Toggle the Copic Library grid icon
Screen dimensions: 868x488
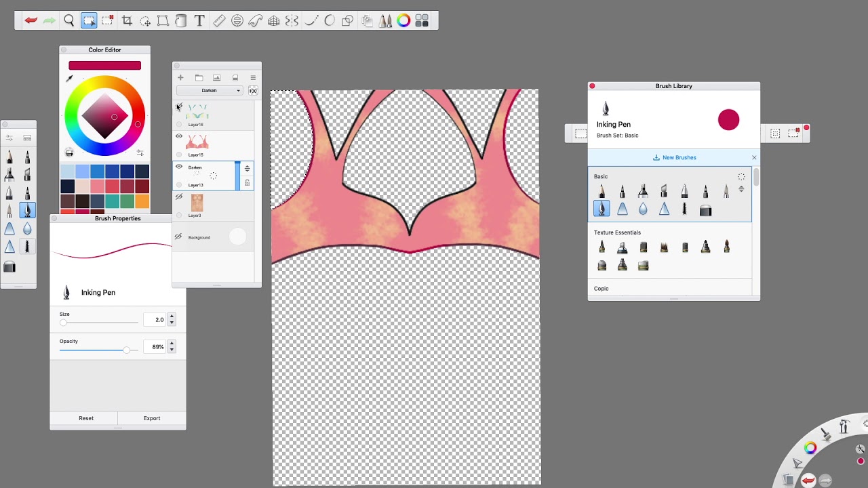pos(422,21)
